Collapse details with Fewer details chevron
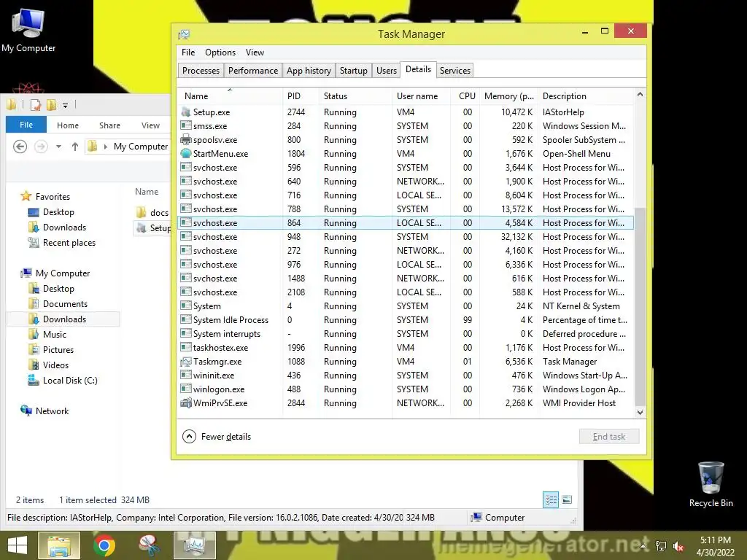The image size is (747, 560). [189, 437]
